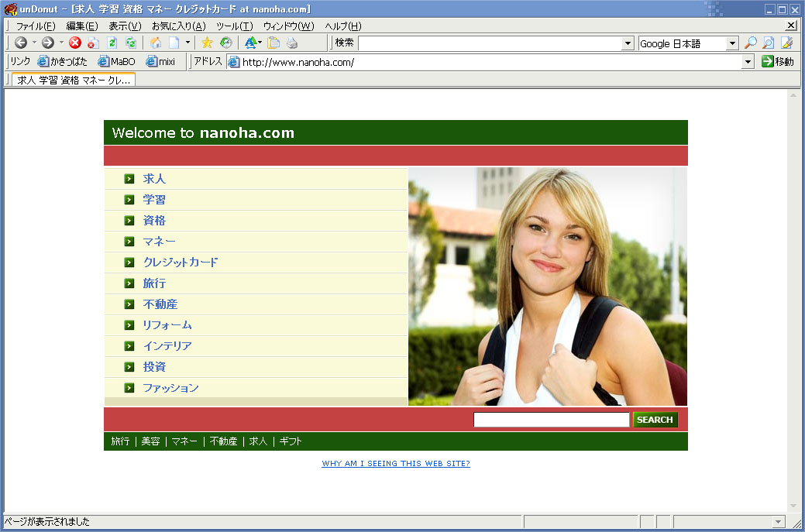The height and width of the screenshot is (532, 805).
Task: Open the 学習 category link
Action: 154,200
